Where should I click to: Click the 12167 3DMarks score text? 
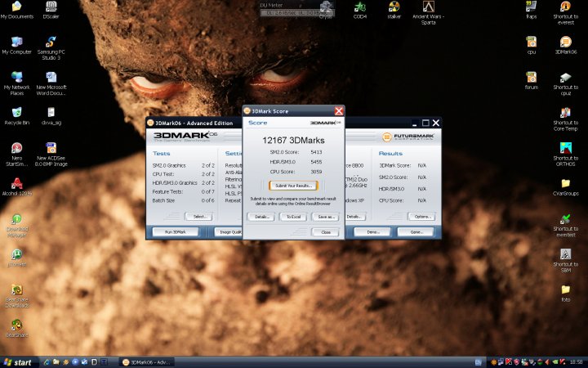293,141
